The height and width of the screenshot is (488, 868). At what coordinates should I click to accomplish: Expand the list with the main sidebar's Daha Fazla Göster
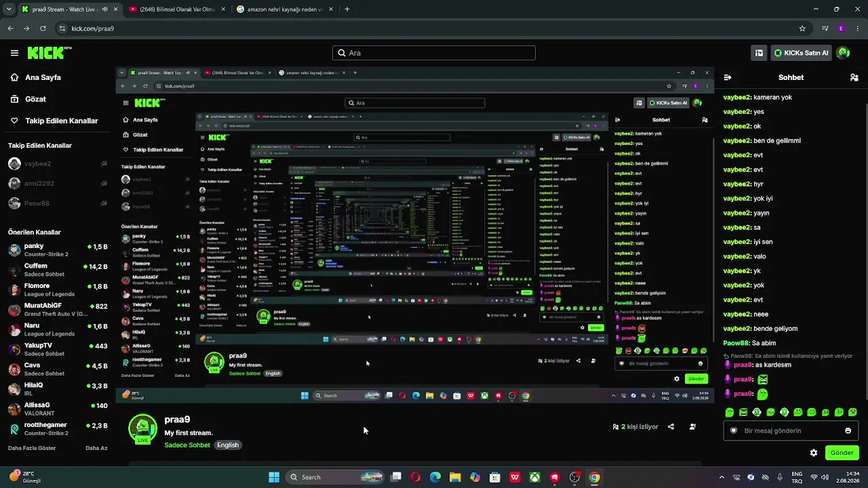tap(32, 448)
